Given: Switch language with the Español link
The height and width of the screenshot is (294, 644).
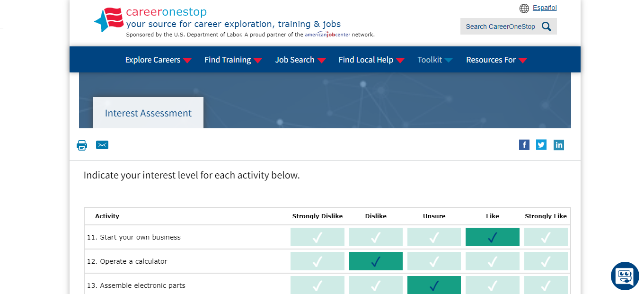Looking at the screenshot, I should tap(545, 8).
